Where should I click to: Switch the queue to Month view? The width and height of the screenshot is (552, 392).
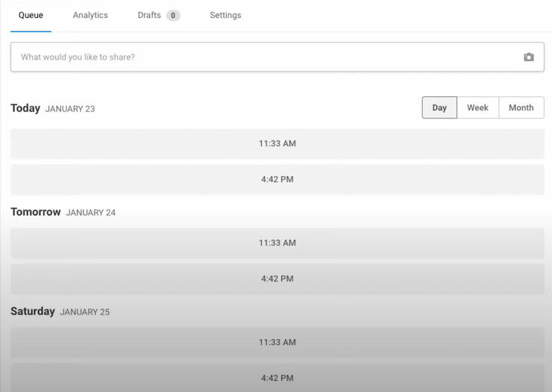click(521, 108)
